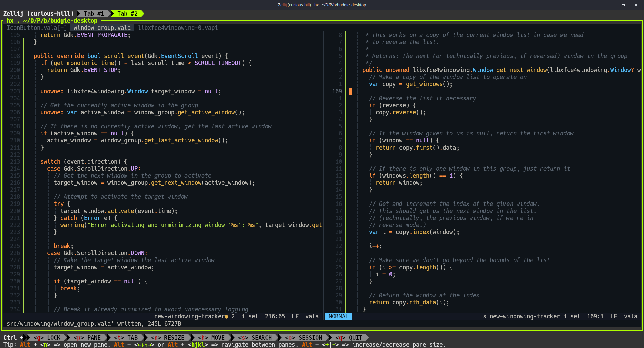Image resolution: width=644 pixels, height=348 pixels.
Task: Click the Zellij session name curious-hill
Action: coord(50,14)
